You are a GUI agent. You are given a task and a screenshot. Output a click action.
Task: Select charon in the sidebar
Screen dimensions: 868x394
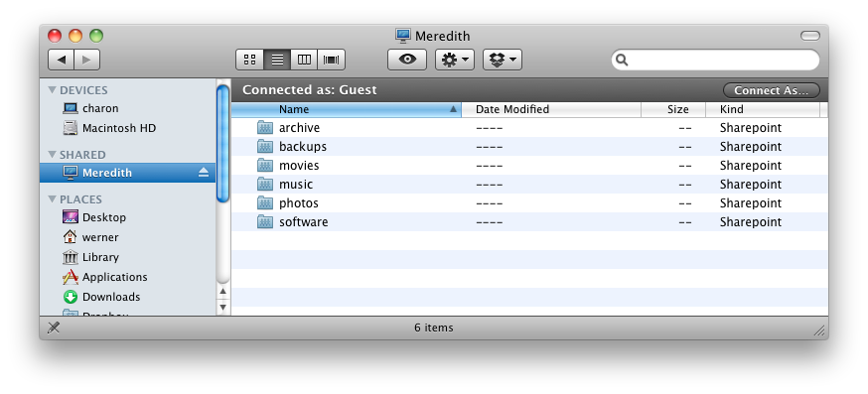pyautogui.click(x=127, y=108)
